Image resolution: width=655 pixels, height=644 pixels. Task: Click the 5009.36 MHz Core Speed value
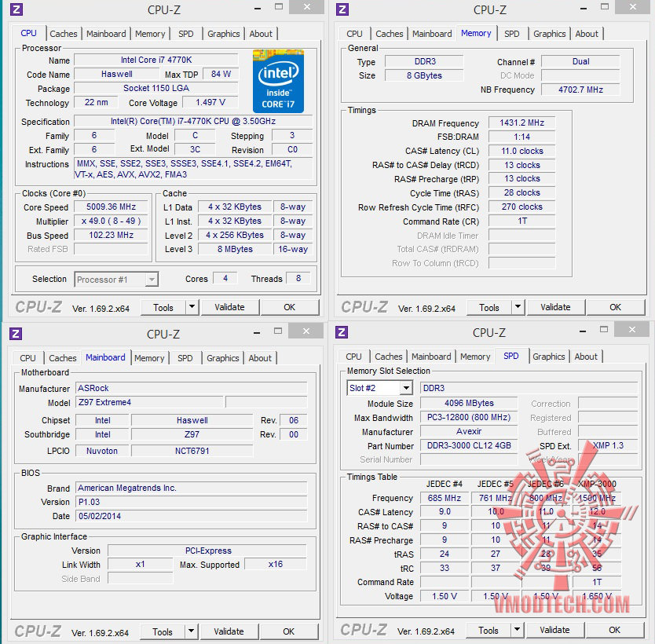coord(111,207)
